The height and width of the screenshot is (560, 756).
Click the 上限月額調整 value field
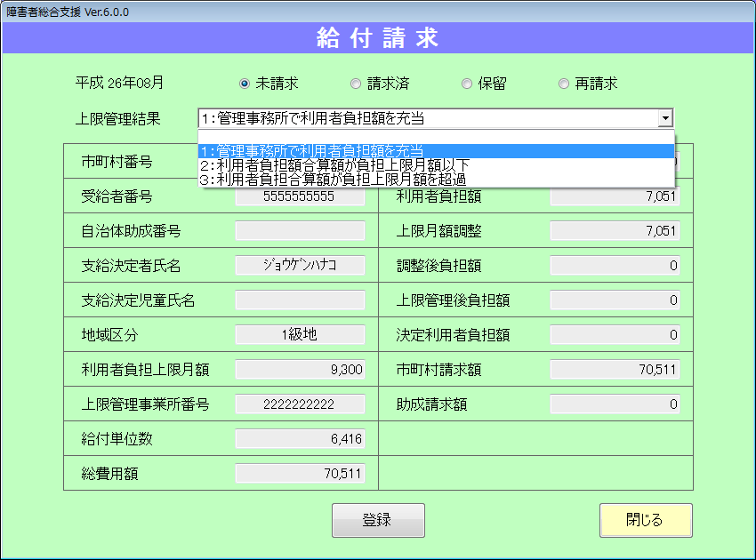pos(615,231)
